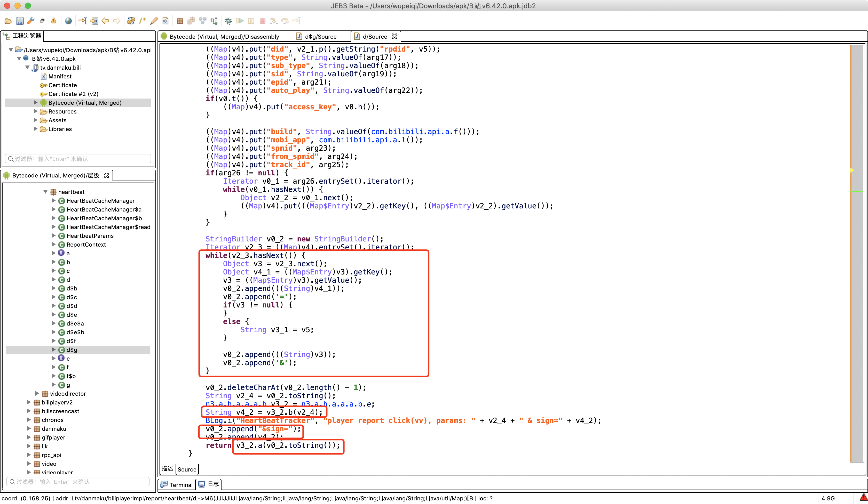
Task: Click the brown package grid toolbar icon
Action: tap(179, 21)
